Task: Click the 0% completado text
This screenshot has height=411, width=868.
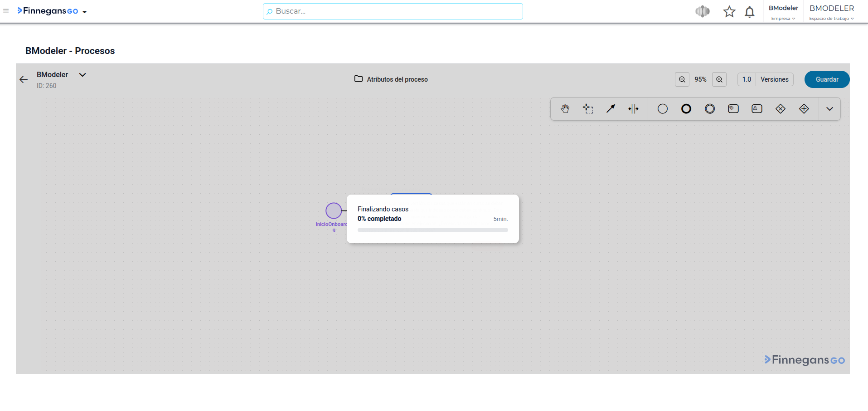Action: 379,219
